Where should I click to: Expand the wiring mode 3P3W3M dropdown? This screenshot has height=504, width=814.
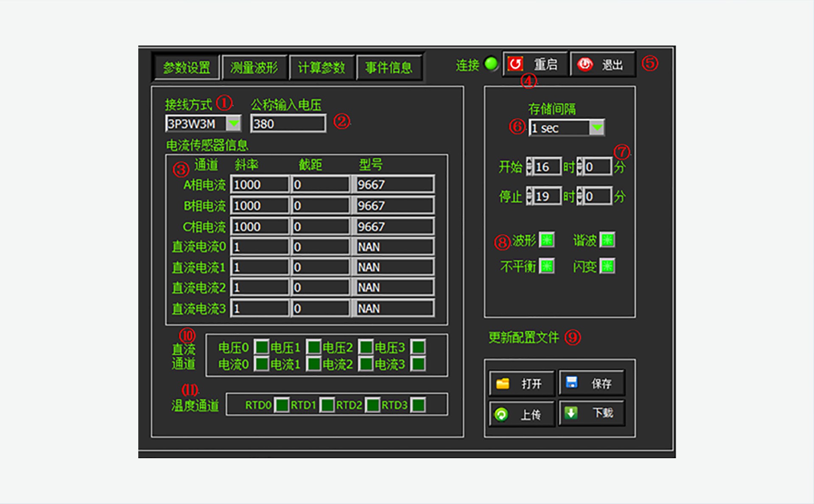click(233, 123)
